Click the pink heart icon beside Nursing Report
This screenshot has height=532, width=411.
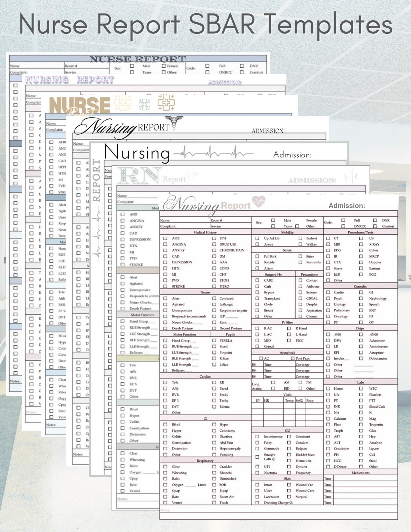[x=259, y=202]
